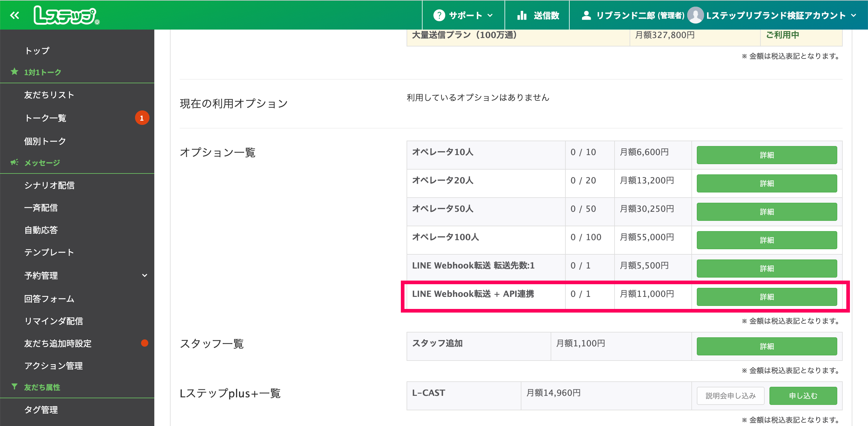The width and height of the screenshot is (868, 426).
Task: Click 詳細 button for オペレータ10人
Action: [x=766, y=155]
